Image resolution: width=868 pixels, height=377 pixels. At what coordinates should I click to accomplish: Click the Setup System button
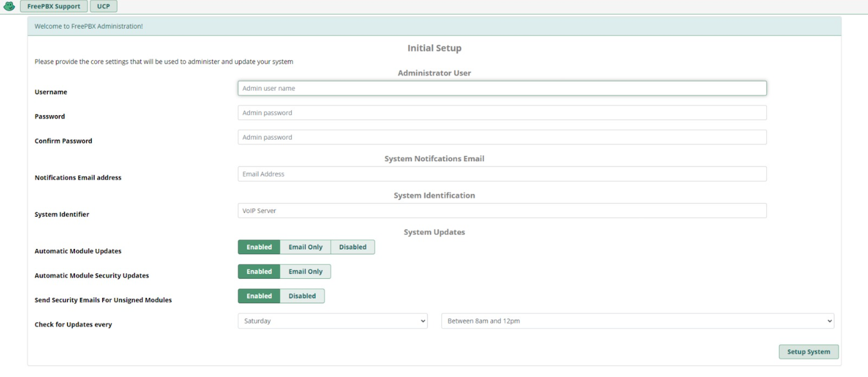pos(809,351)
